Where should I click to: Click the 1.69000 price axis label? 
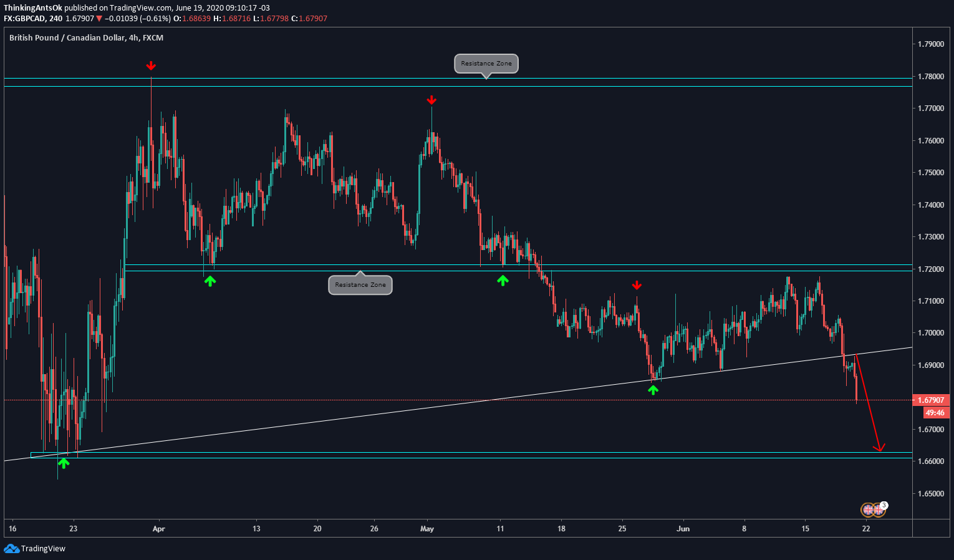[x=930, y=365]
